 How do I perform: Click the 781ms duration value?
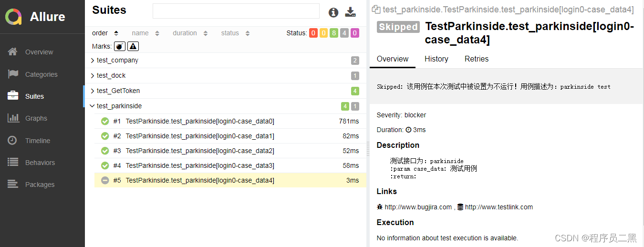(x=349, y=121)
